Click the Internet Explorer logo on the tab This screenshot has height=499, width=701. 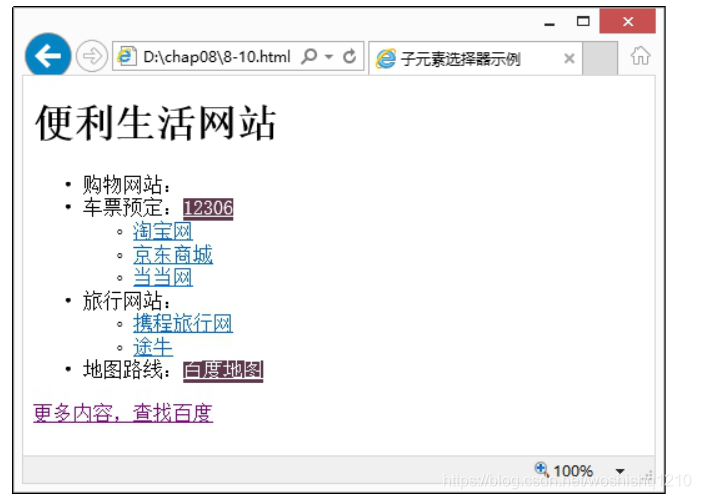tap(386, 59)
